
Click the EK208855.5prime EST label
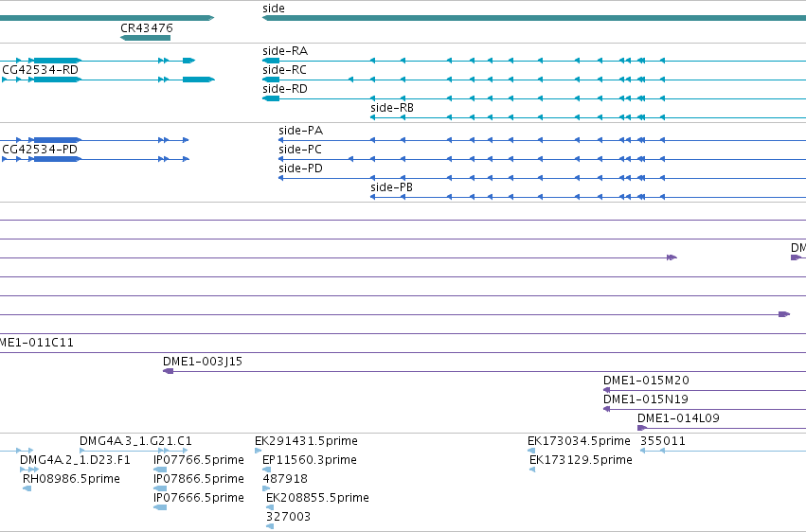pos(317,498)
